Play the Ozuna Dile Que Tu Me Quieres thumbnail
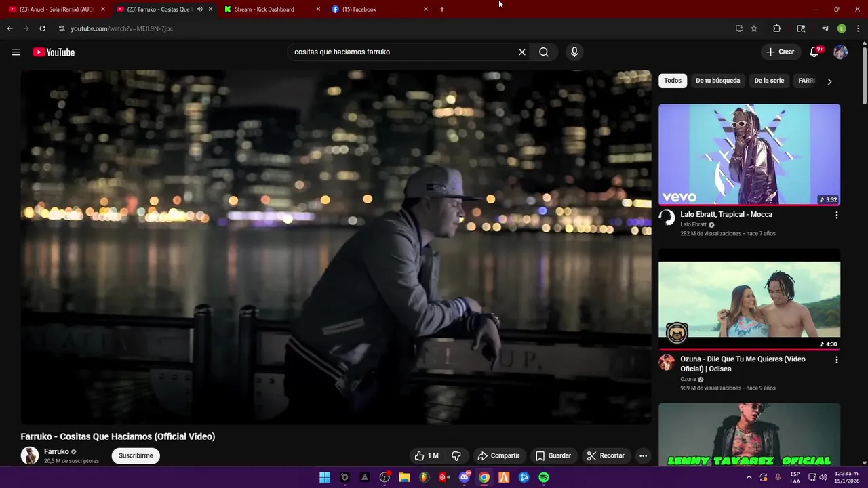This screenshot has height=488, width=868. click(x=749, y=299)
